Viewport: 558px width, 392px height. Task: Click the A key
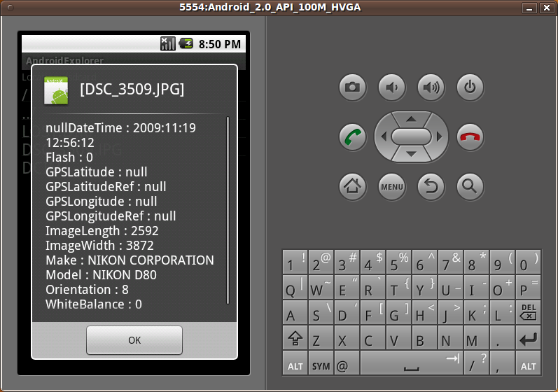click(x=295, y=313)
